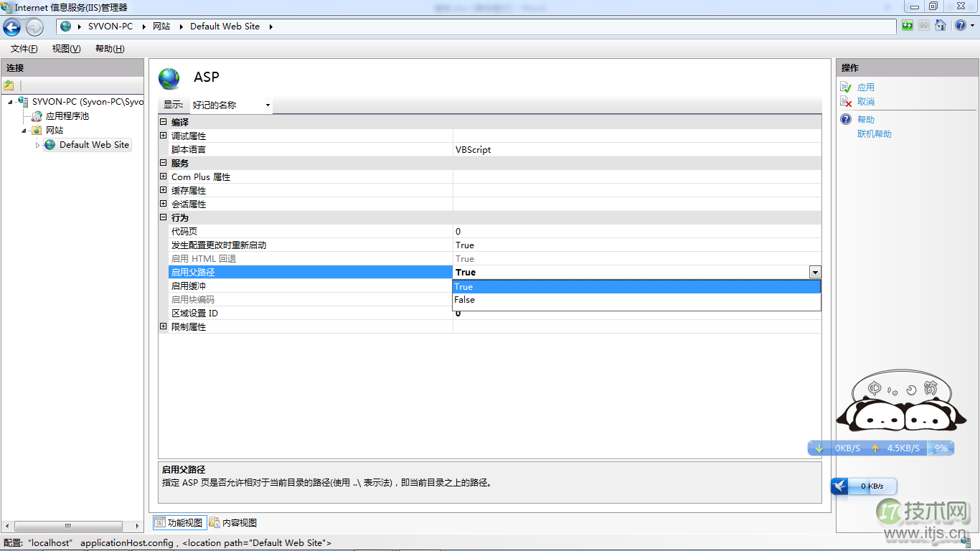Image resolution: width=980 pixels, height=551 pixels.
Task: Click the 网站 folder icon
Action: click(37, 131)
